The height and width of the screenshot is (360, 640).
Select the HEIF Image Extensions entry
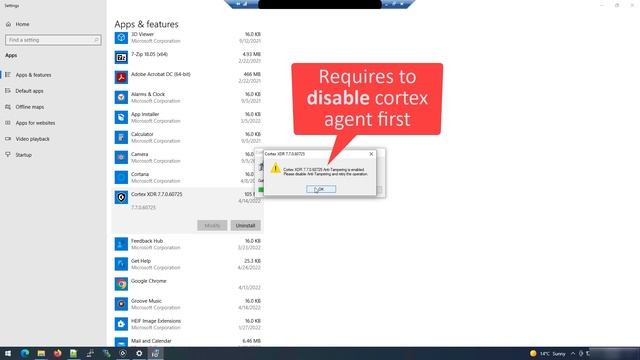point(187,324)
